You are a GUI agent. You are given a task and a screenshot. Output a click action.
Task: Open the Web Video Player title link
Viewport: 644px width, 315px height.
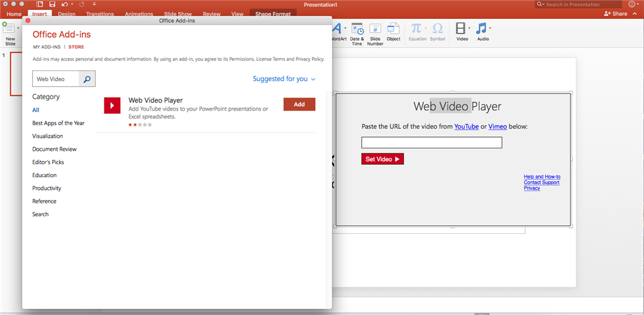tap(156, 100)
